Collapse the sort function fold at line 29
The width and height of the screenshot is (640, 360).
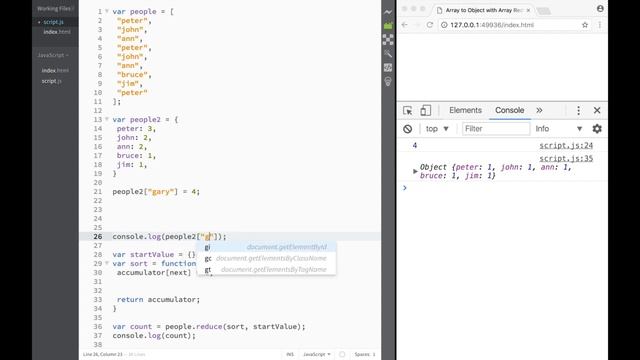click(x=107, y=263)
